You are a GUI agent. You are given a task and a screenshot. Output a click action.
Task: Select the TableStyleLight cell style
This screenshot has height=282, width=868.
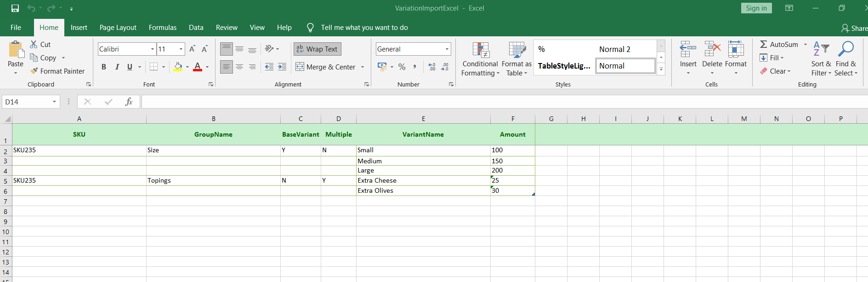[x=564, y=66]
